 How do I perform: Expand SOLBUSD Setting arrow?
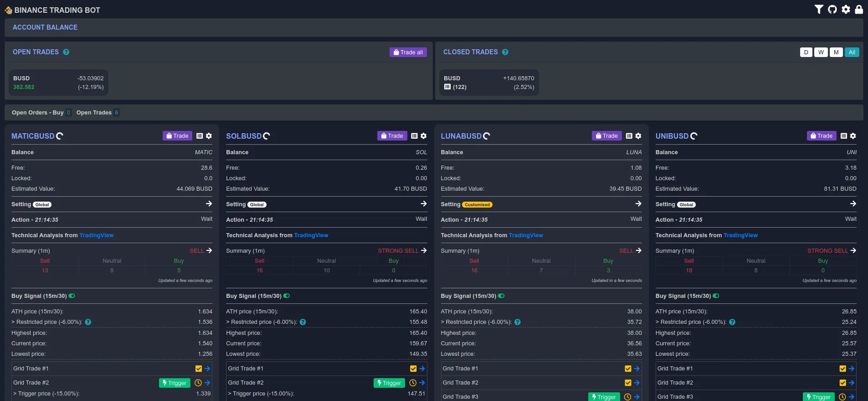point(423,204)
